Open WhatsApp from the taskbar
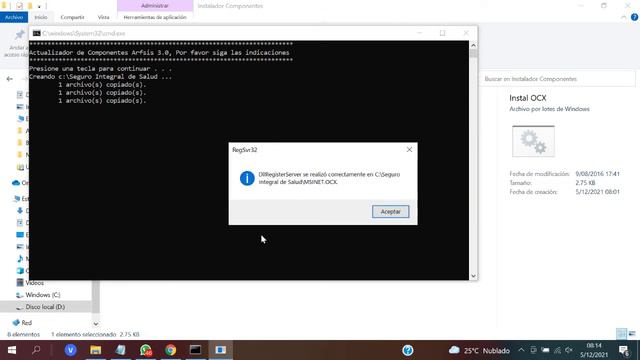The width and height of the screenshot is (640, 360). (146, 350)
